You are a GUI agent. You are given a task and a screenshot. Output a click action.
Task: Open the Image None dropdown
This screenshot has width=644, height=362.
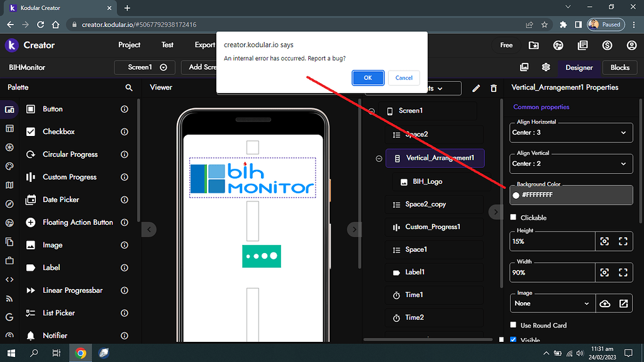click(552, 303)
